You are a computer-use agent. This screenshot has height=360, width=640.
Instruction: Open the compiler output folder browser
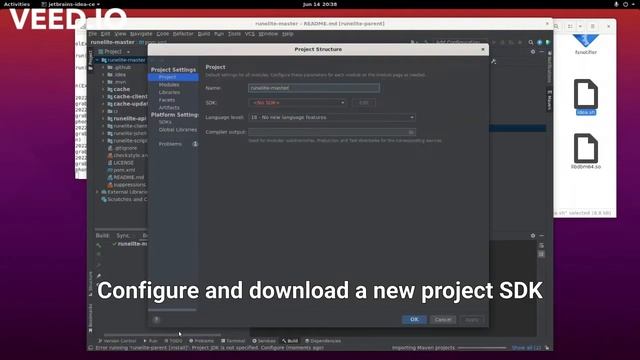point(411,132)
